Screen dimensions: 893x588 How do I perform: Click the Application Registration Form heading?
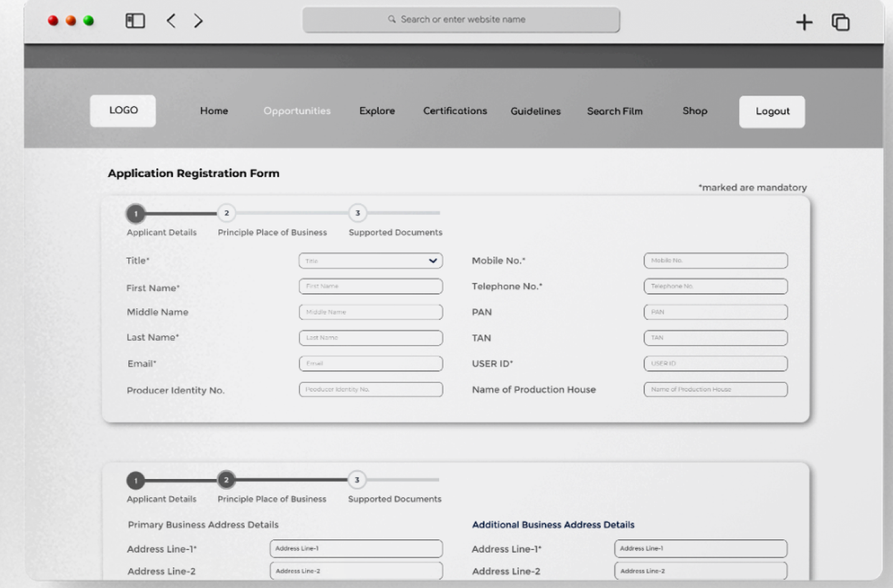[x=194, y=173]
